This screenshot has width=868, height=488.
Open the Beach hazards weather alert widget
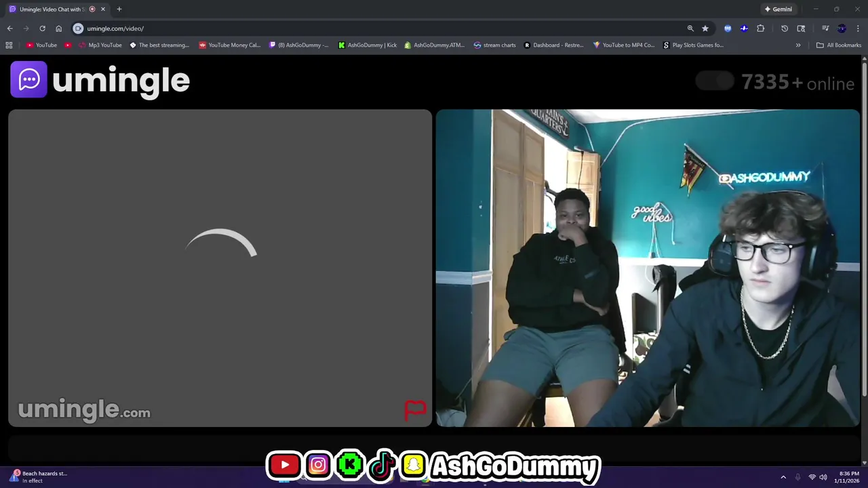click(39, 476)
